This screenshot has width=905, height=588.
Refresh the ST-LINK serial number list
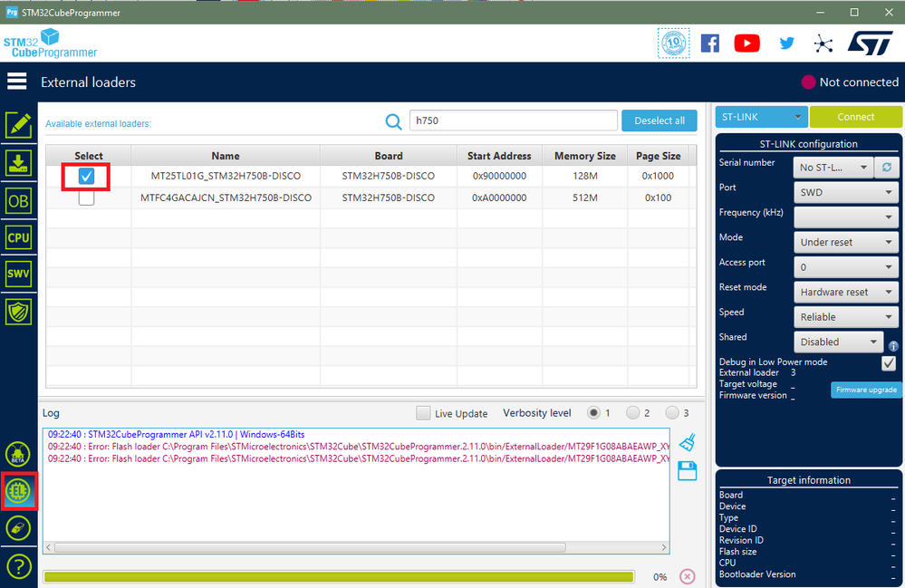pos(887,168)
